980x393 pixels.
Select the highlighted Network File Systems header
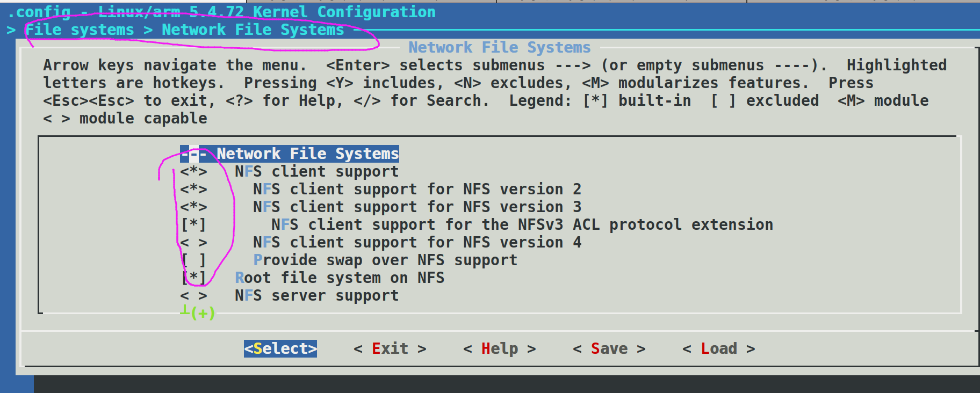290,154
